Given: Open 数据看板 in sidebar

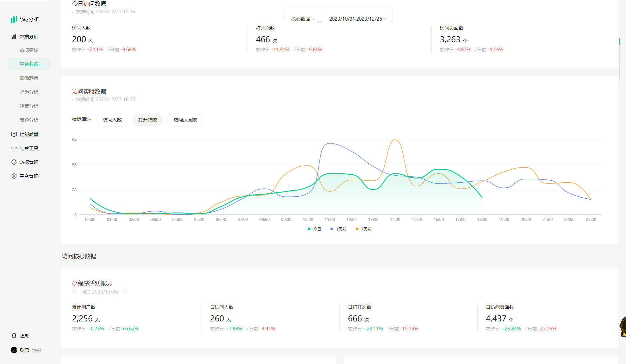Looking at the screenshot, I should tap(29, 50).
